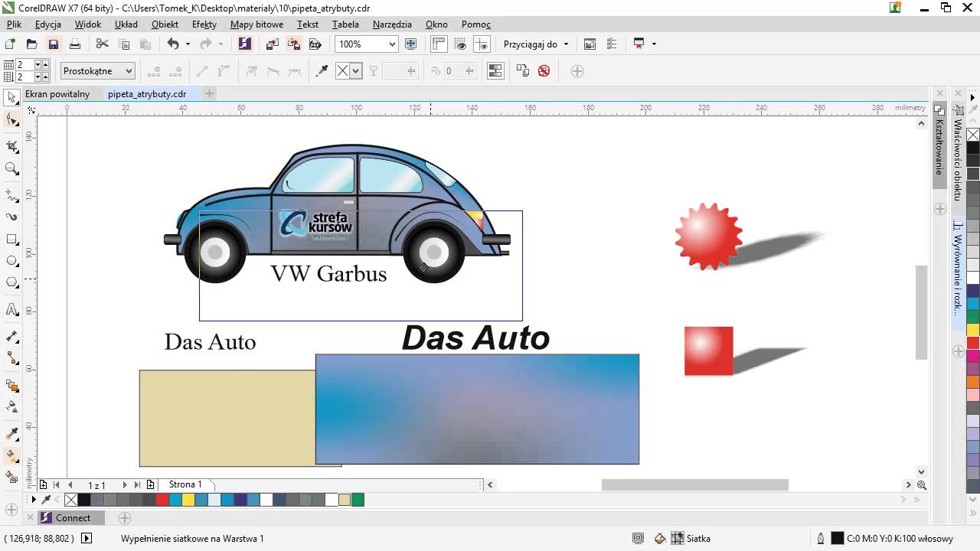Click the Open file folder icon

pyautogui.click(x=31, y=44)
